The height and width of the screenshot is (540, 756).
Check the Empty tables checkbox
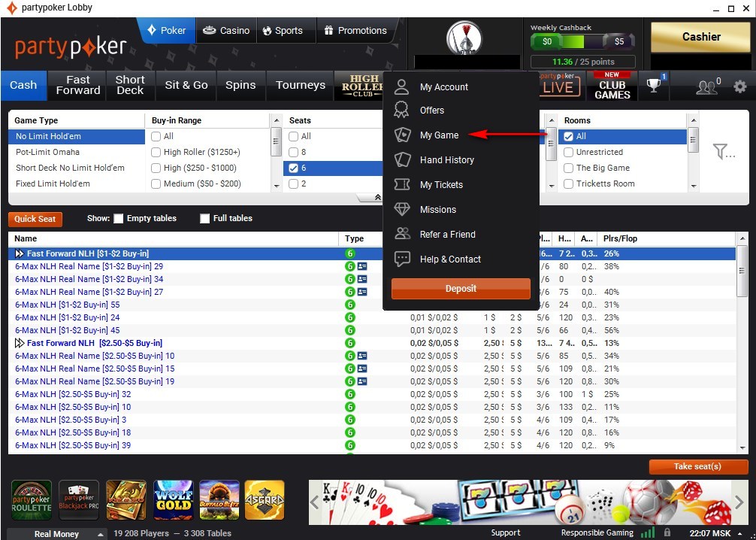[118, 218]
